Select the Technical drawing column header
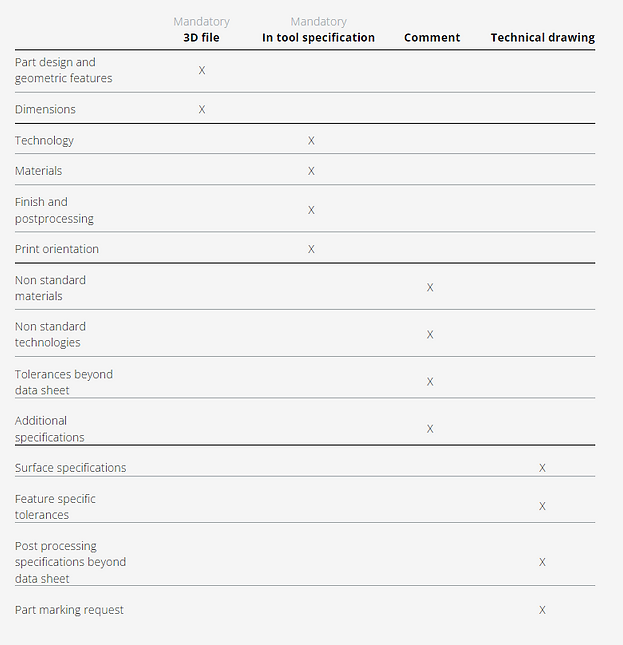Viewport: 623px width, 645px height. point(542,38)
